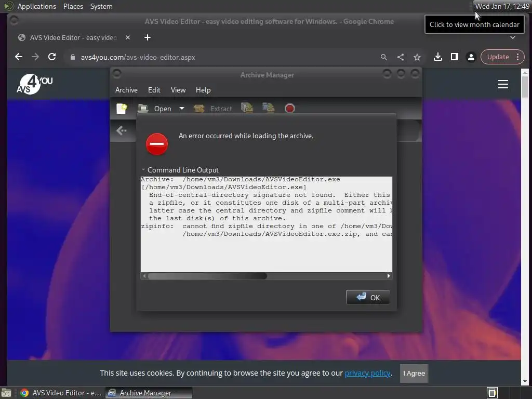Click the lock icon in address bar
Viewport: 532px width, 399px height.
point(72,57)
